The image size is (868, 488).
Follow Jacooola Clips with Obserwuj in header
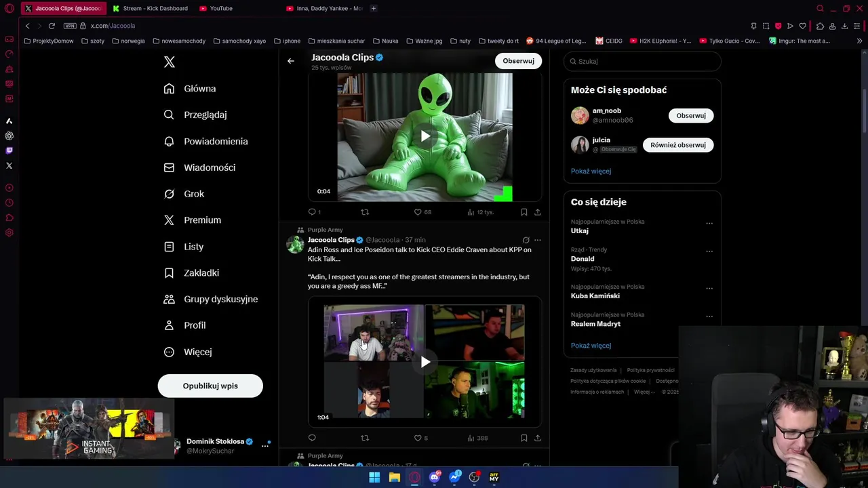click(x=518, y=61)
